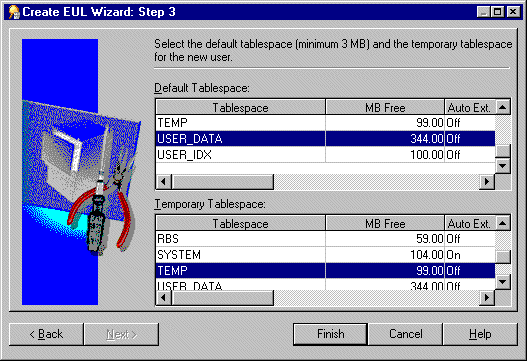The width and height of the screenshot is (527, 361).
Task: Cancel the Create EUL Wizard
Action: tap(405, 334)
